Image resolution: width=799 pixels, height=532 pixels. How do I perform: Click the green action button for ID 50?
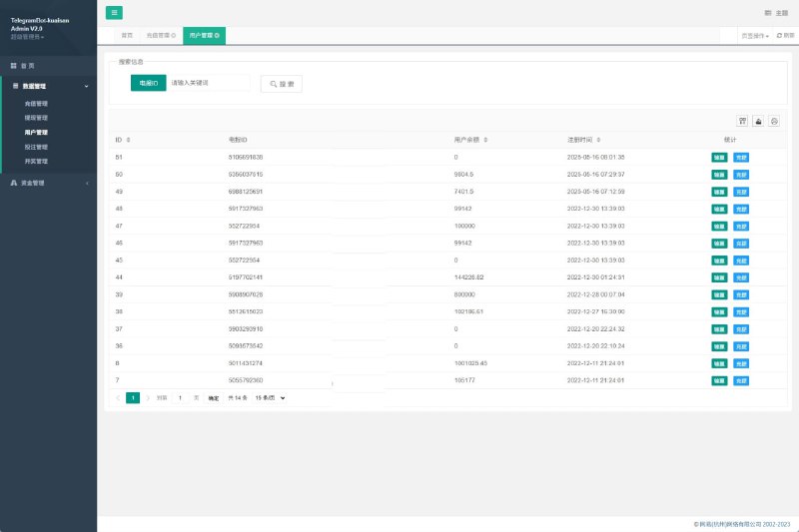(719, 175)
